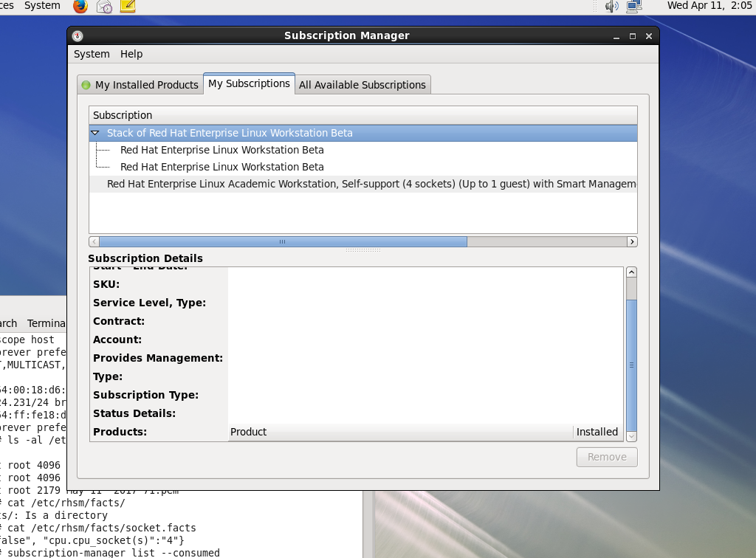Click 'subscription-manager list --consumed' terminal line
756x558 pixels.
tap(113, 553)
